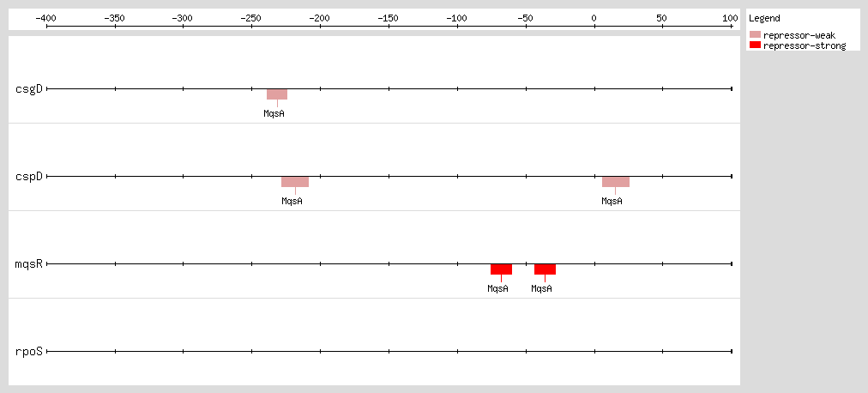Click the -100 ruler label
Image resolution: width=868 pixels, height=393 pixels.
pyautogui.click(x=457, y=18)
